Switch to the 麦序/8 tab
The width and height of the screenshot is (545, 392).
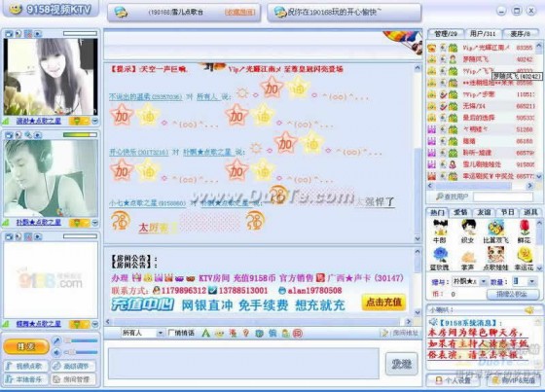[x=521, y=34]
